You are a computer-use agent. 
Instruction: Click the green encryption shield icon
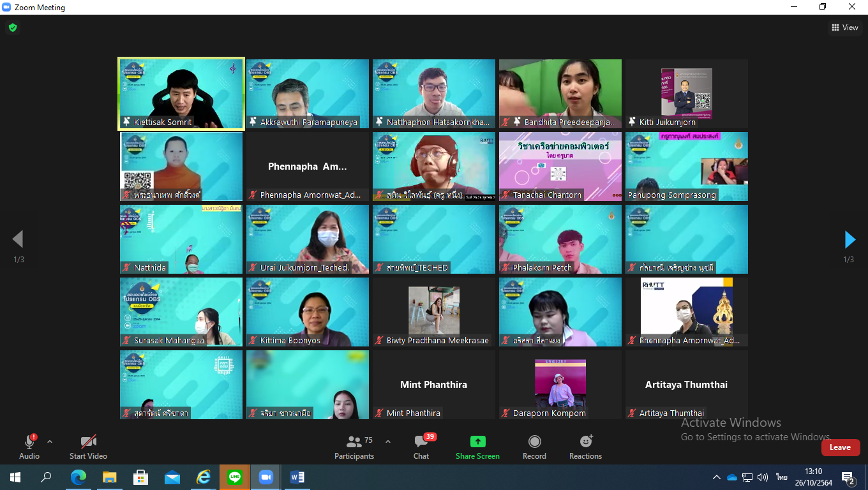[12, 27]
